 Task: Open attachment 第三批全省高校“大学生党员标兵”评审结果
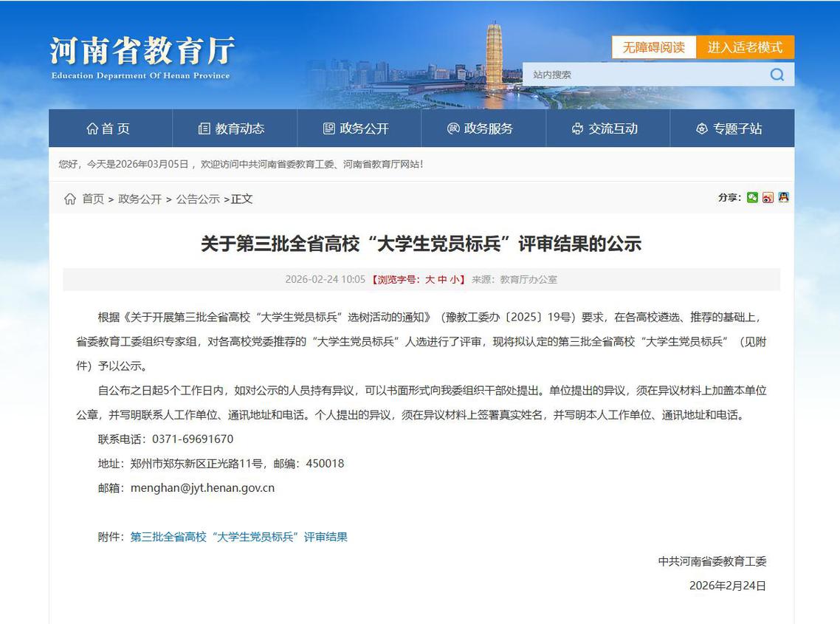click(x=238, y=537)
